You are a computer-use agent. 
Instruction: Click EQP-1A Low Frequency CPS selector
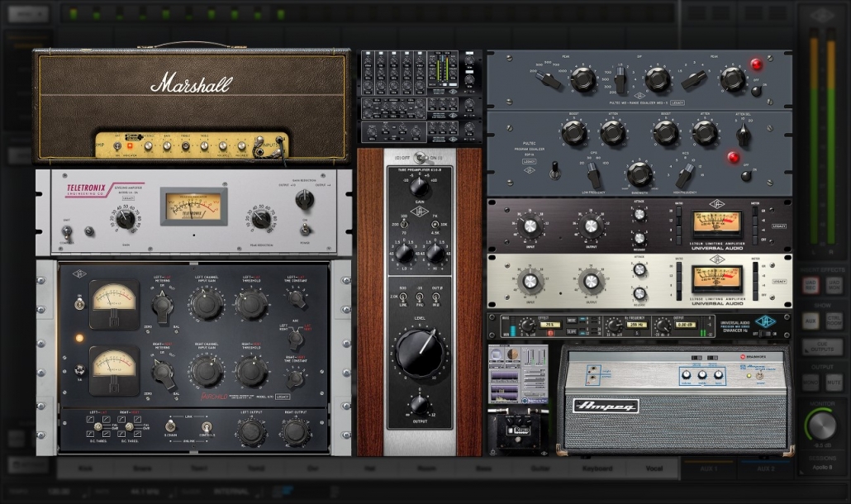594,175
